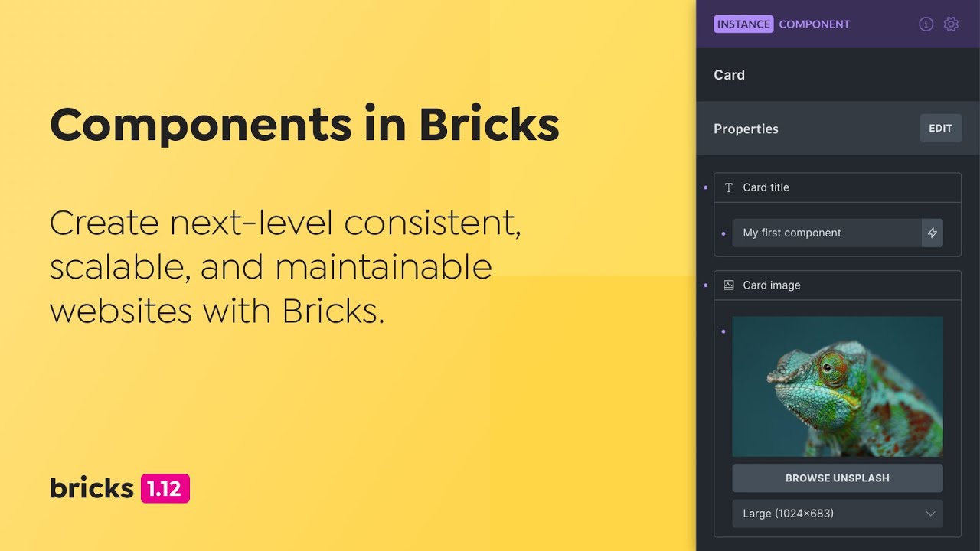Screen dimensions: 980x551
Task: Click the bricks logo text
Action: 92,488
